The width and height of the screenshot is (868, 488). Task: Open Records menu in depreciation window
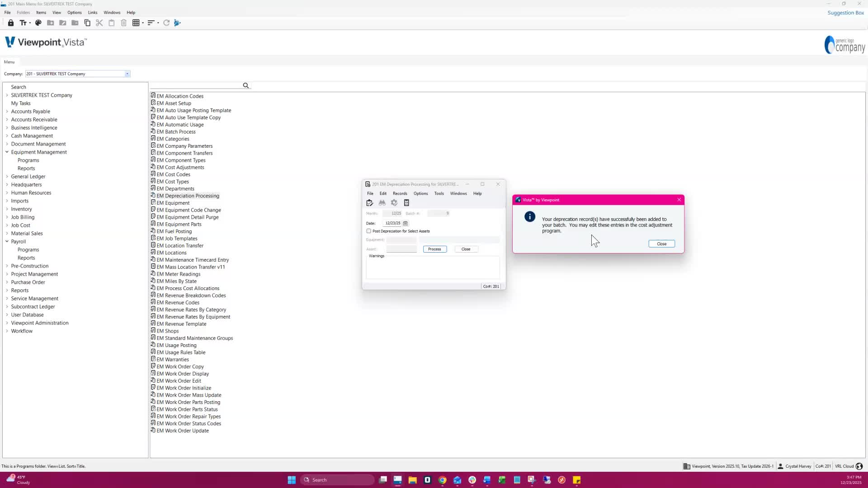tap(400, 193)
